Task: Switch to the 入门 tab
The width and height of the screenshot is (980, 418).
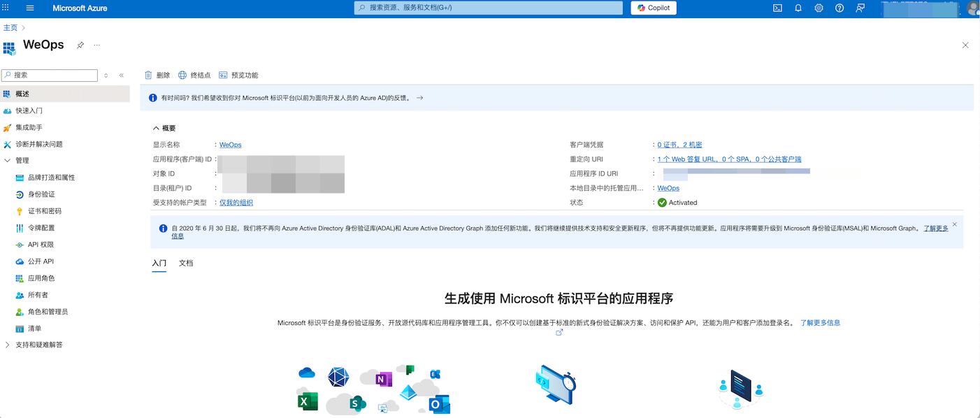Action: point(159,264)
